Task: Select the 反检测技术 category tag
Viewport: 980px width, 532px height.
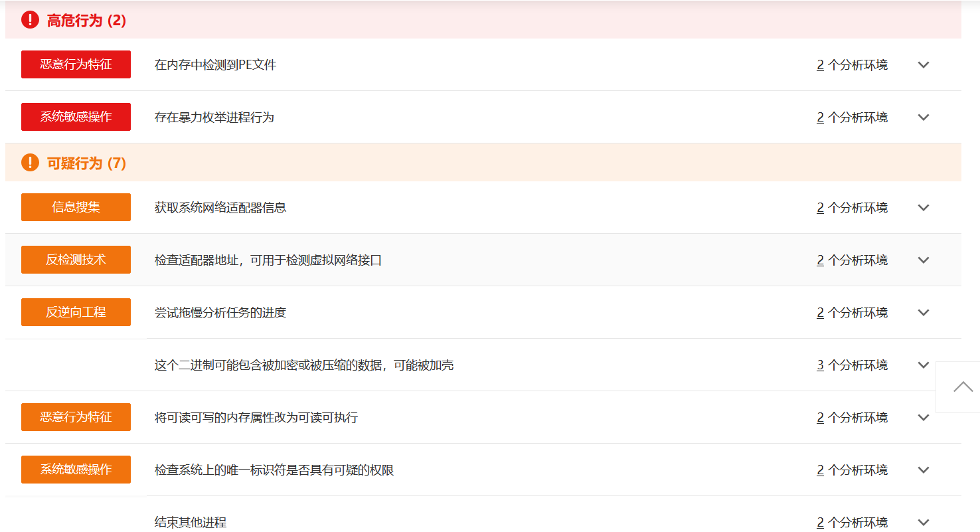Action: pyautogui.click(x=76, y=260)
